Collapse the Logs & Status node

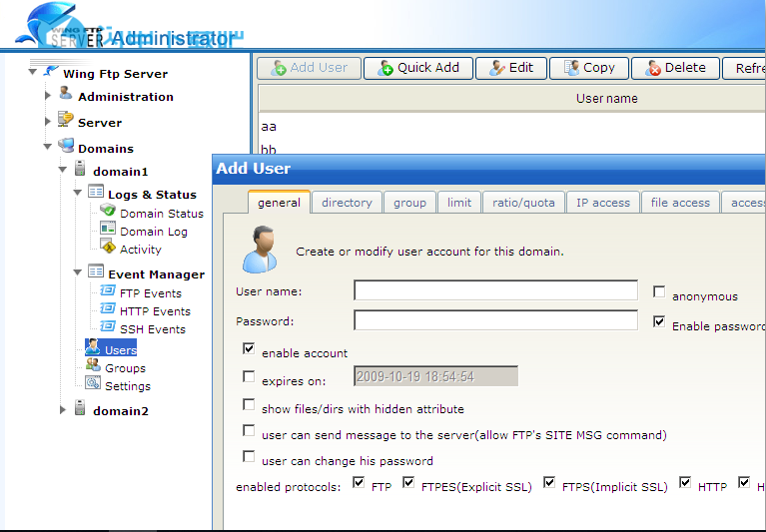(78, 193)
